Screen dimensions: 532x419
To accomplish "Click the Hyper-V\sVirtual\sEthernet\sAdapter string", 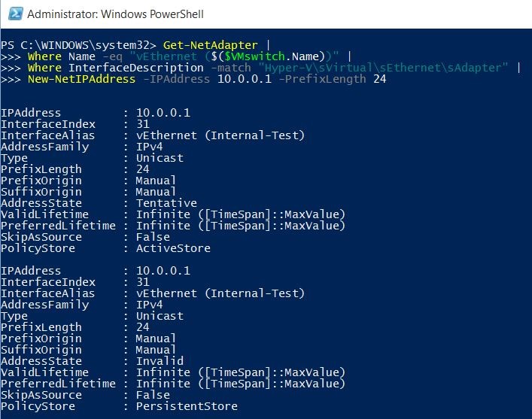I will (383, 68).
